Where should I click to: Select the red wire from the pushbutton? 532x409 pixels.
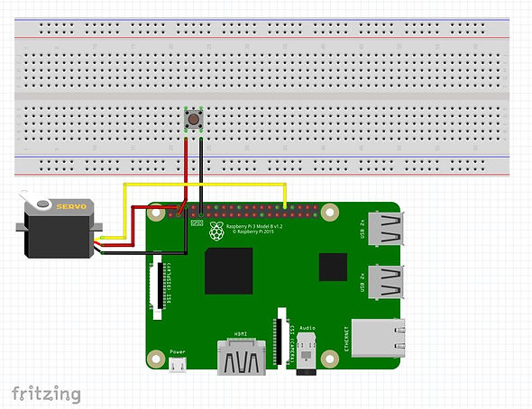tap(186, 170)
